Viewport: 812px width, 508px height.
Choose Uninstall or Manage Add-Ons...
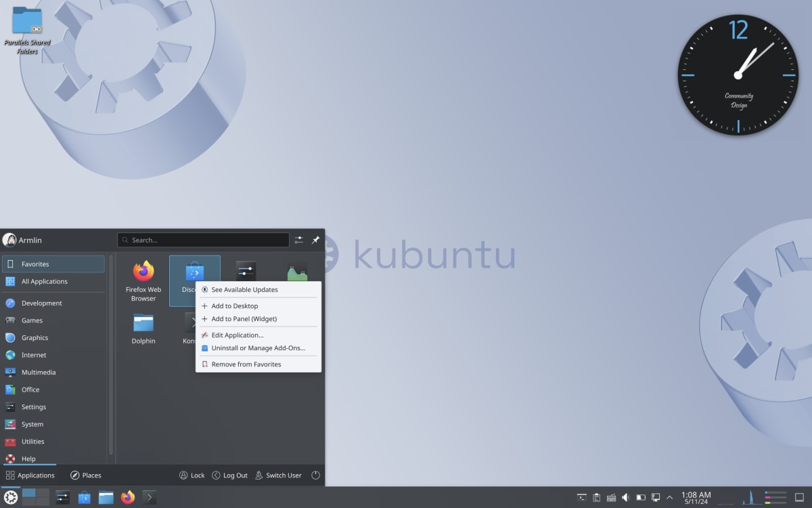[258, 348]
